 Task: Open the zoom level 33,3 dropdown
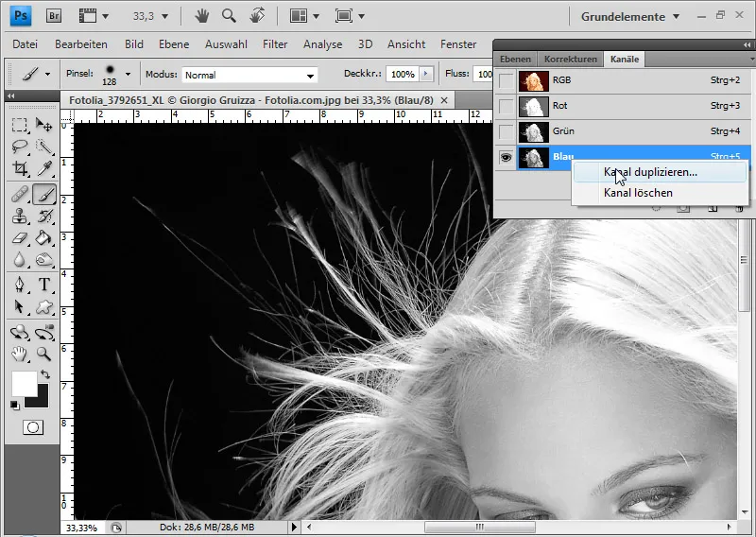tap(164, 16)
